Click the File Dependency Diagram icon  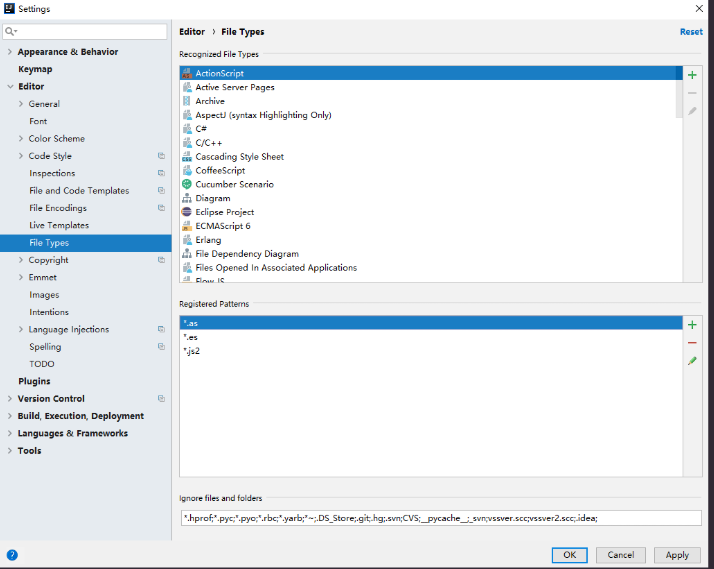pyautogui.click(x=187, y=254)
